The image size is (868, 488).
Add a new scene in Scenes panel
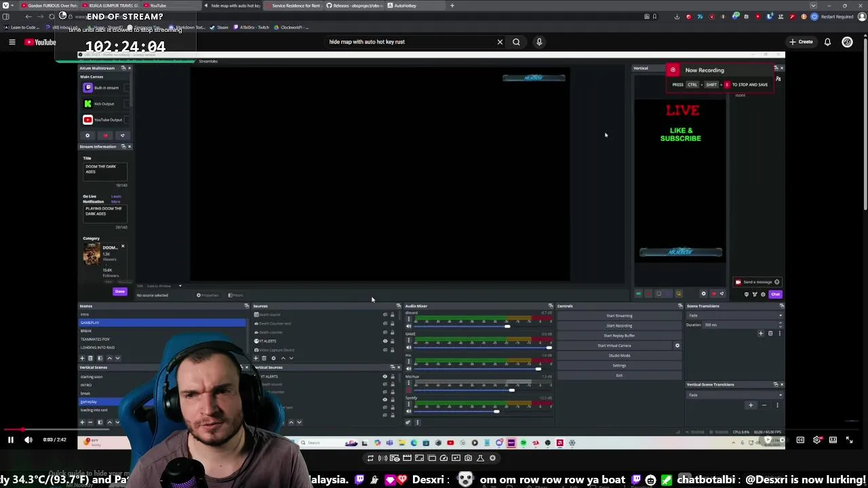click(x=82, y=358)
